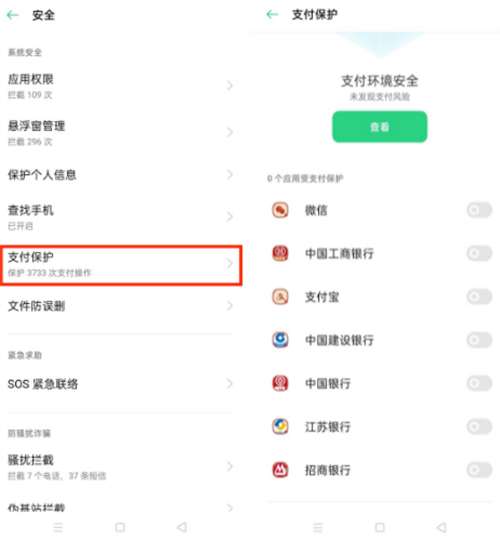Tap the 中国工商银行 (ICBC) app icon
This screenshot has height=541, width=500.
coord(280,253)
